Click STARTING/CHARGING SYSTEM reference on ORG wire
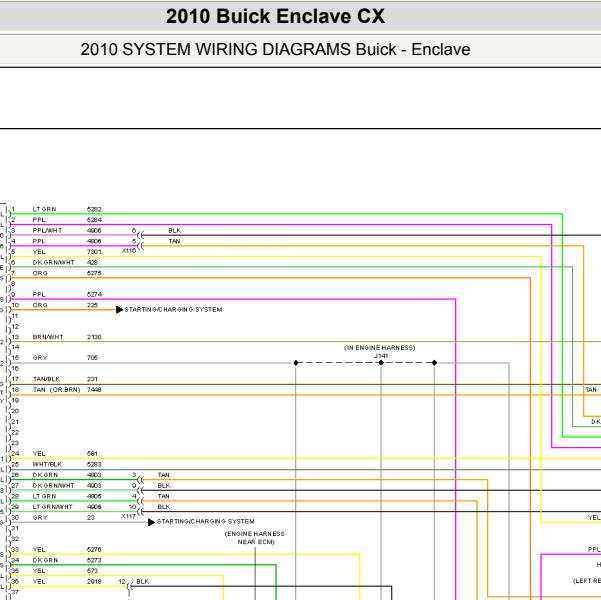This screenshot has width=601, height=600. [173, 310]
